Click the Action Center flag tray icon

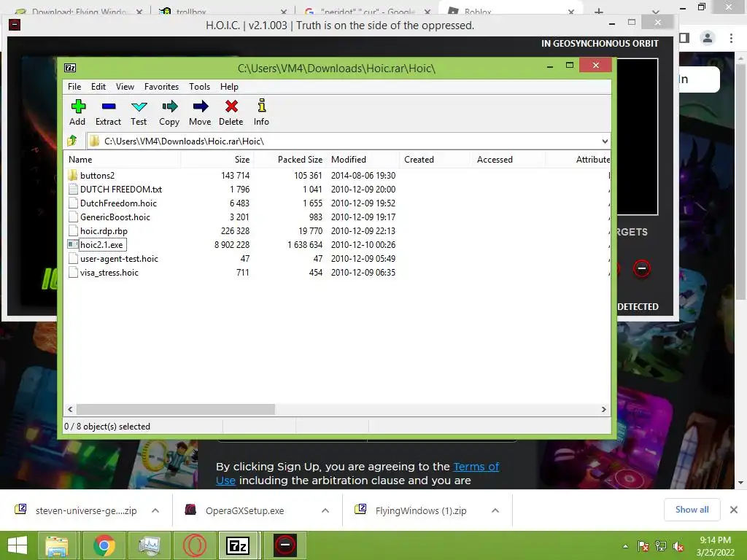pyautogui.click(x=643, y=547)
